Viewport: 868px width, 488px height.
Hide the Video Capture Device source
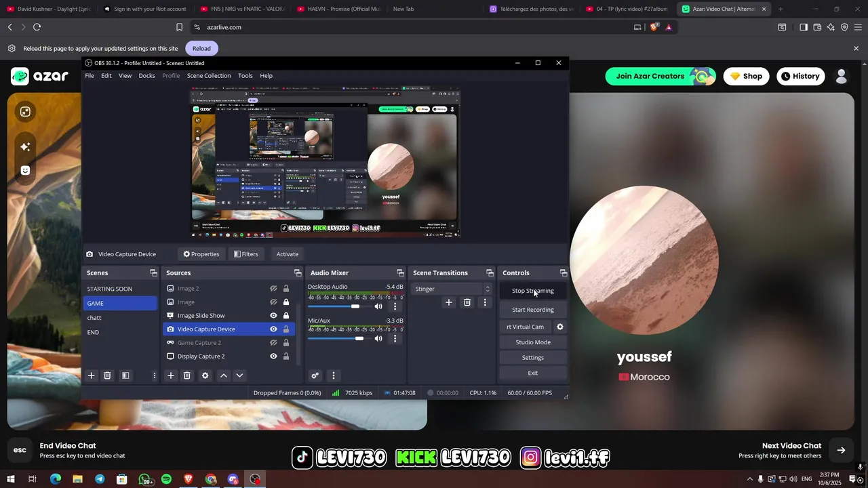point(273,329)
